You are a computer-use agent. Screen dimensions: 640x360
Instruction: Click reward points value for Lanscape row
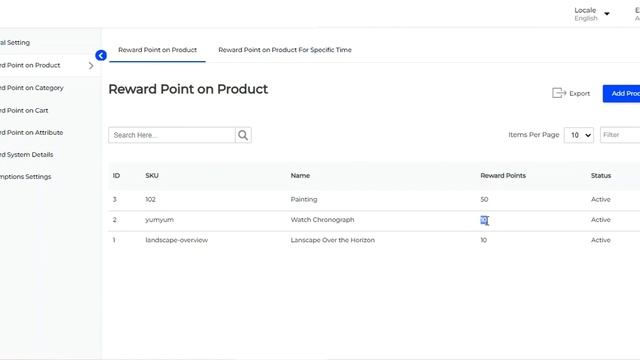click(x=483, y=240)
